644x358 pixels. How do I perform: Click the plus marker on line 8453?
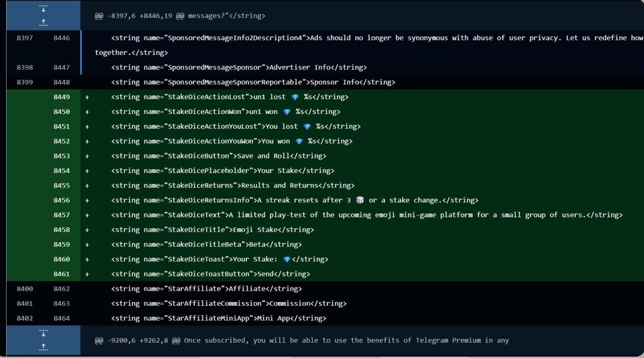click(x=87, y=156)
